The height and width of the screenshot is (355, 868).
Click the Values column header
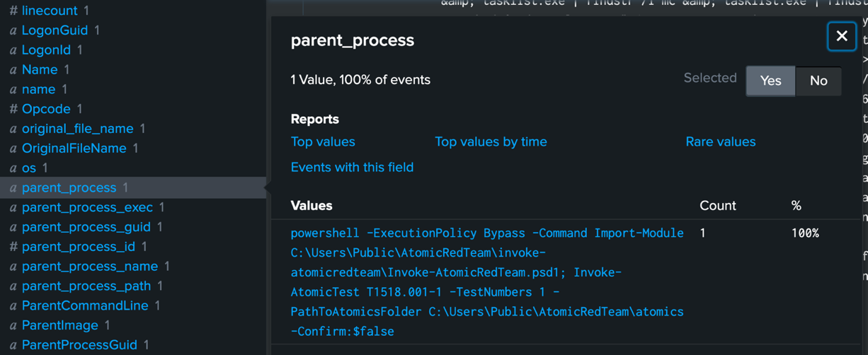tap(312, 205)
